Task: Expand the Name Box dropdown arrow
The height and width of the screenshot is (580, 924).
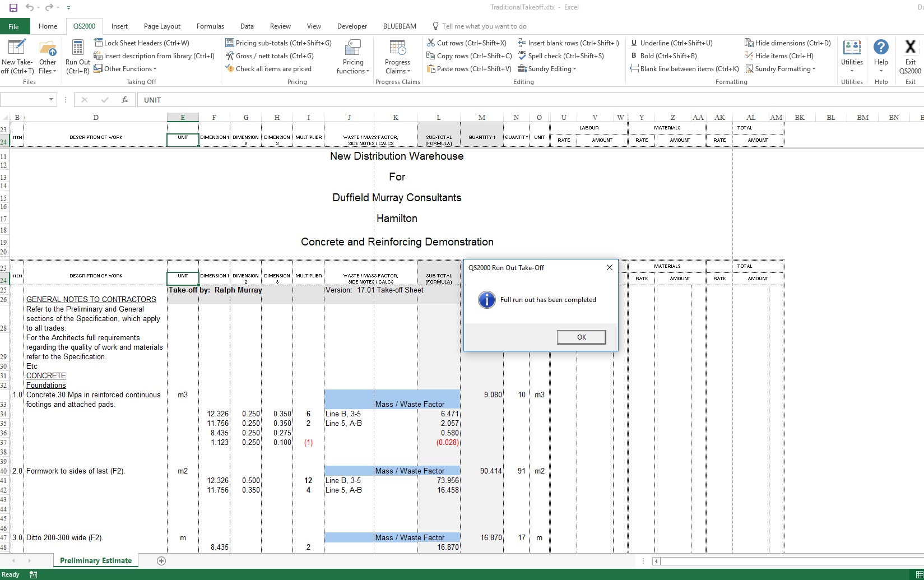Action: [52, 100]
